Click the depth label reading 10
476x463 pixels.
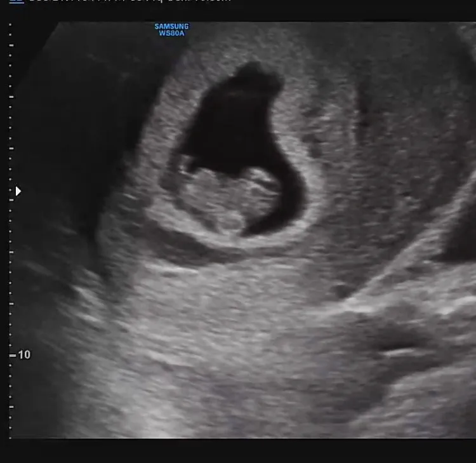(x=24, y=354)
